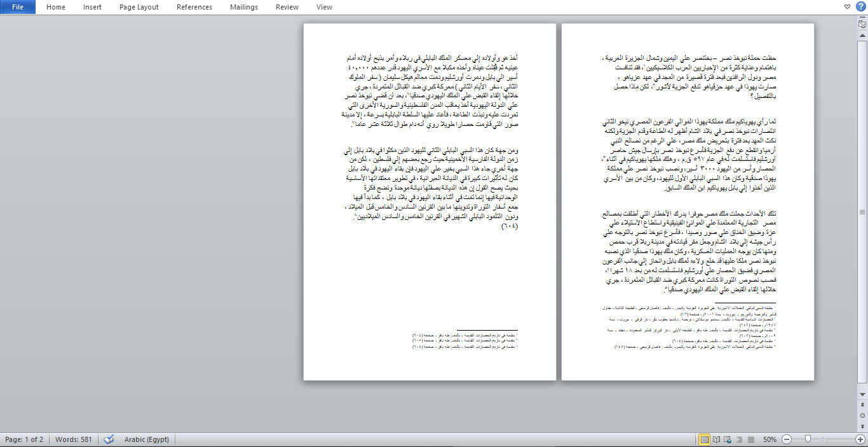The width and height of the screenshot is (868, 447).
Task: Select the Draft view icon
Action: pos(751,439)
